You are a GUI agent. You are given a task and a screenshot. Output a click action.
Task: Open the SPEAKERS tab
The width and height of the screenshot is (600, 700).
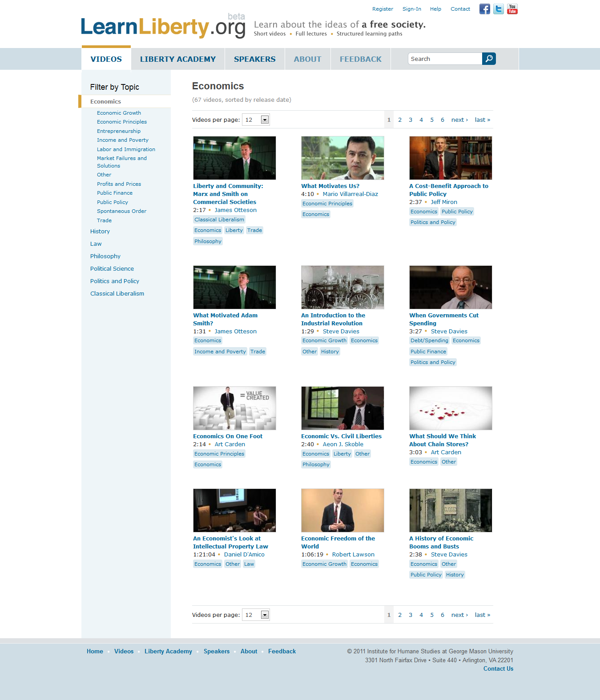(x=255, y=59)
